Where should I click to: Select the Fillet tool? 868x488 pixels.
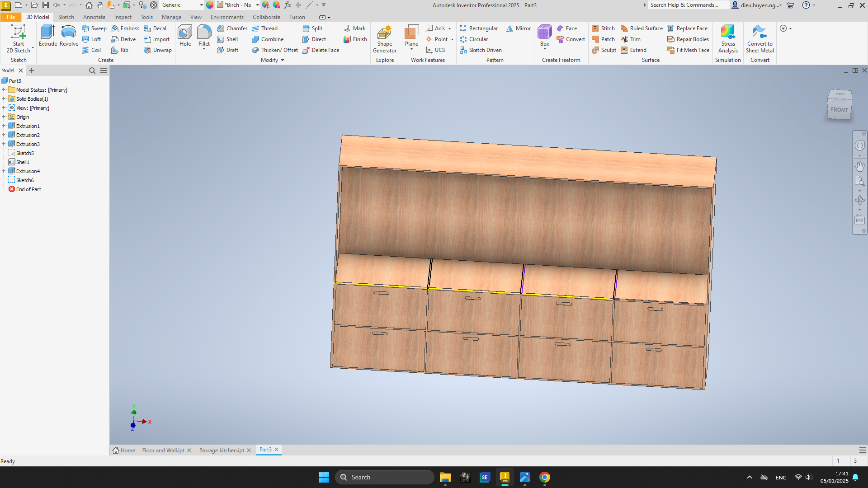[x=204, y=36]
